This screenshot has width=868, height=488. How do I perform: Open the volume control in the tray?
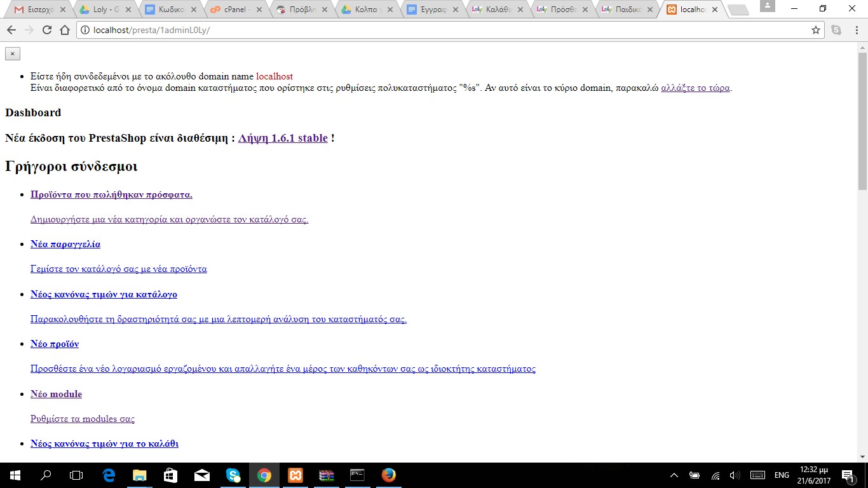[735, 475]
